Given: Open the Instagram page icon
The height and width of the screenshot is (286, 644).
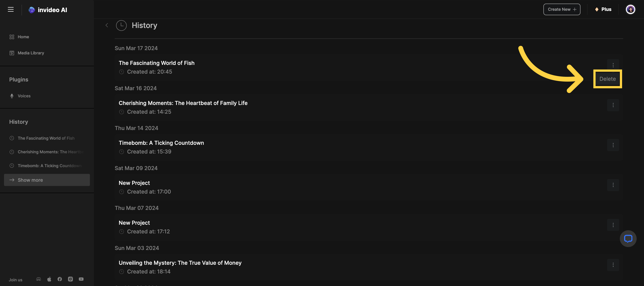Looking at the screenshot, I should coord(70,279).
